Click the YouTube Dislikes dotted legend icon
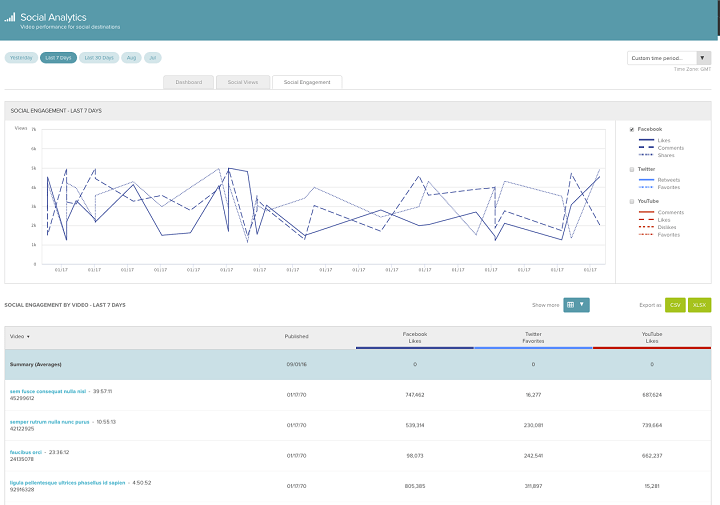Viewport: 720px width, 505px height. tap(646, 227)
